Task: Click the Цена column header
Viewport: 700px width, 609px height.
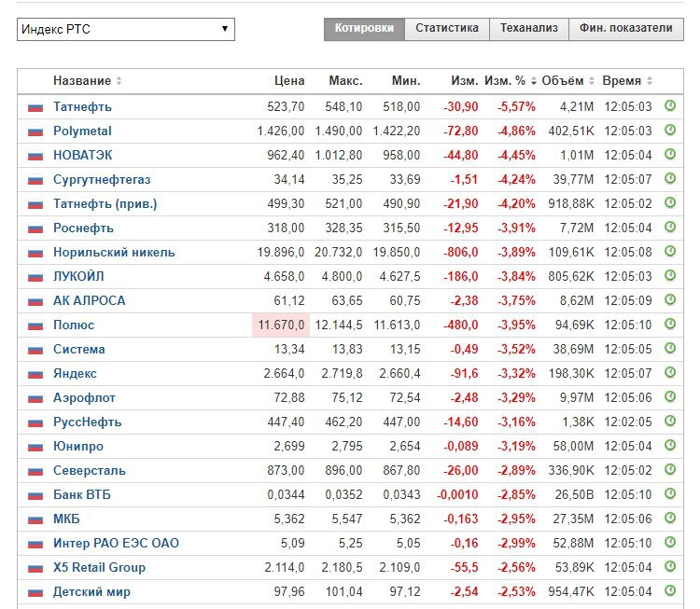Action: click(289, 81)
